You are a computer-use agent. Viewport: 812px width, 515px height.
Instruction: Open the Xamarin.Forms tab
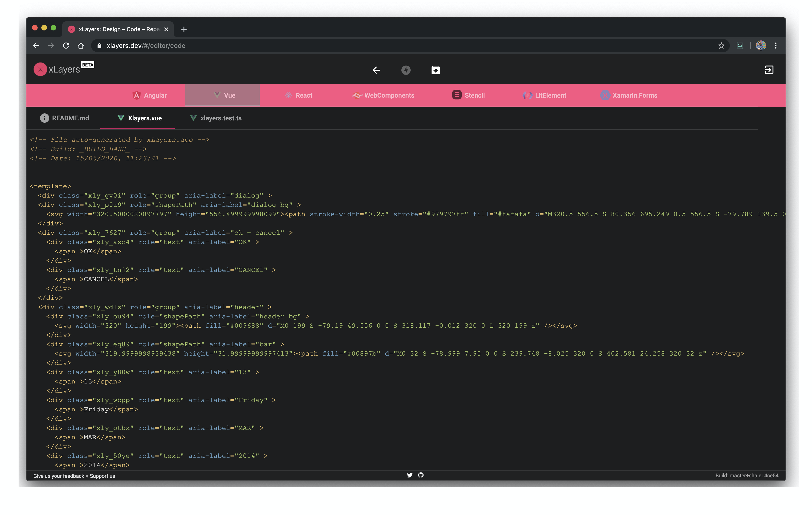point(629,96)
